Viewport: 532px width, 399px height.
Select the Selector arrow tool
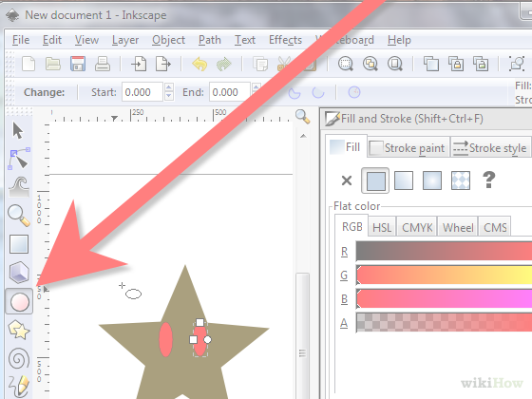(18, 131)
